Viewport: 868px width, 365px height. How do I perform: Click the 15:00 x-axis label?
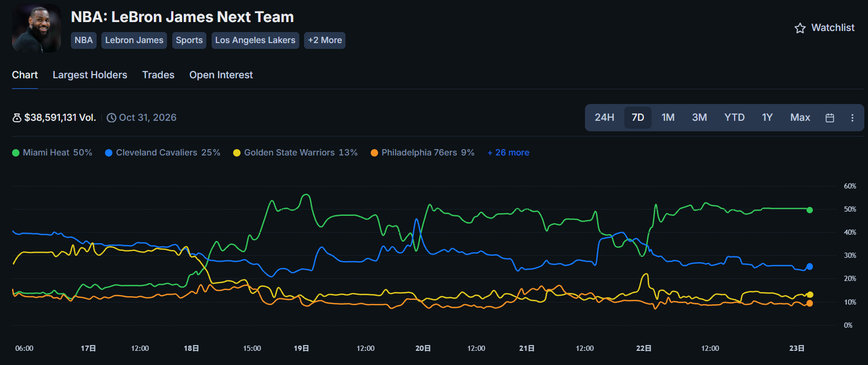pos(252,348)
